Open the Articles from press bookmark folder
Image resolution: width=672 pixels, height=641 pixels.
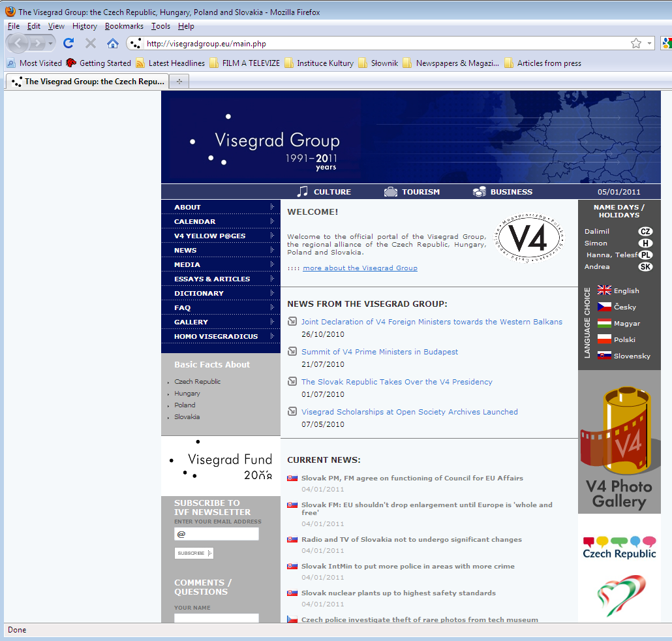pyautogui.click(x=543, y=63)
